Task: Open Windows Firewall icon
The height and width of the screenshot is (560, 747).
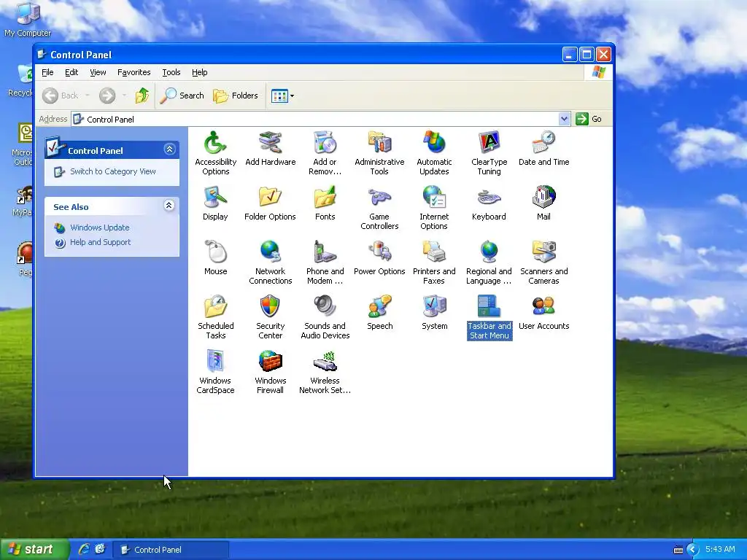Action: 270,372
